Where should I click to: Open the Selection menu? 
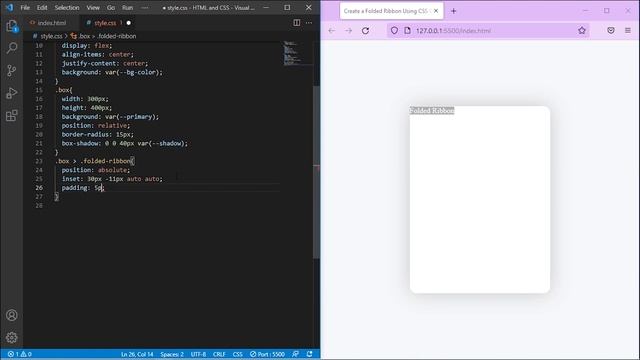pos(67,7)
